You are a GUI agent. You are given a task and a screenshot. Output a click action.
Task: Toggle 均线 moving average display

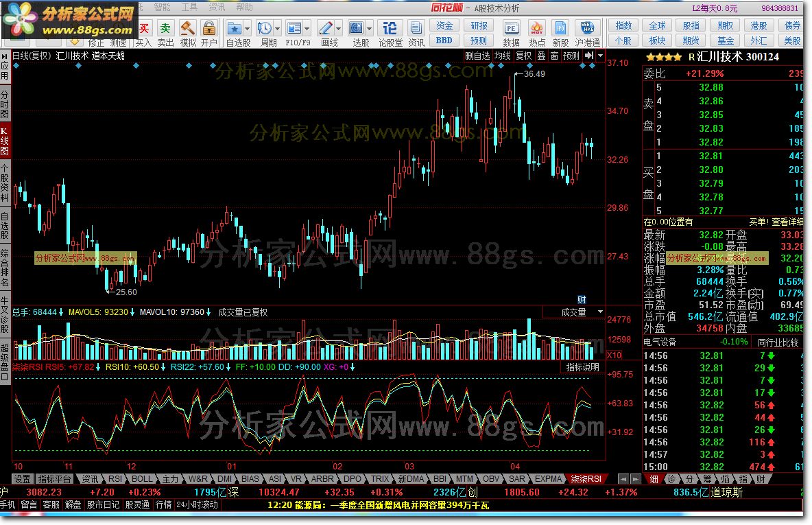point(502,56)
